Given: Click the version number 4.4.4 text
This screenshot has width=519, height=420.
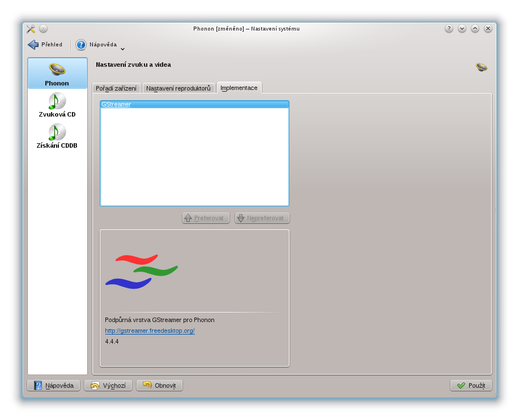Looking at the screenshot, I should (x=112, y=342).
